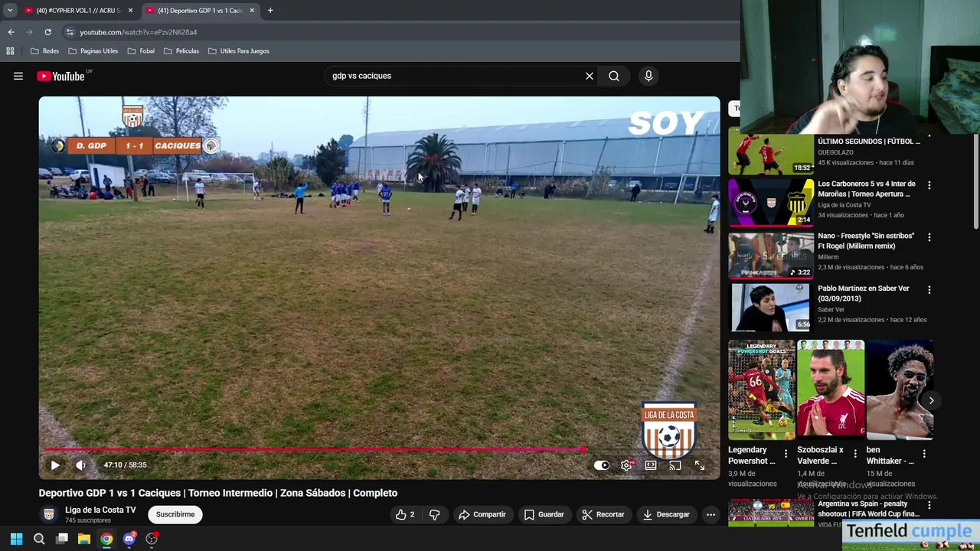Switch video to theater mode
The width and height of the screenshot is (980, 551).
(x=651, y=465)
